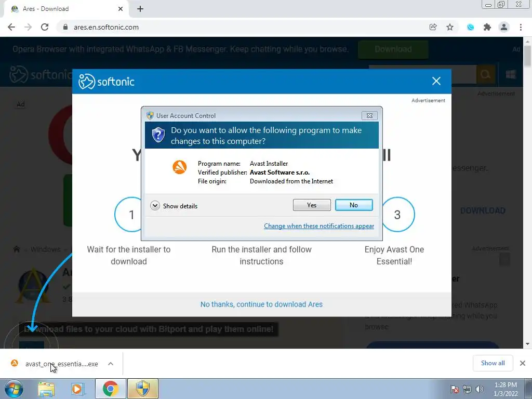Close the Softonic popup overlay

(436, 81)
